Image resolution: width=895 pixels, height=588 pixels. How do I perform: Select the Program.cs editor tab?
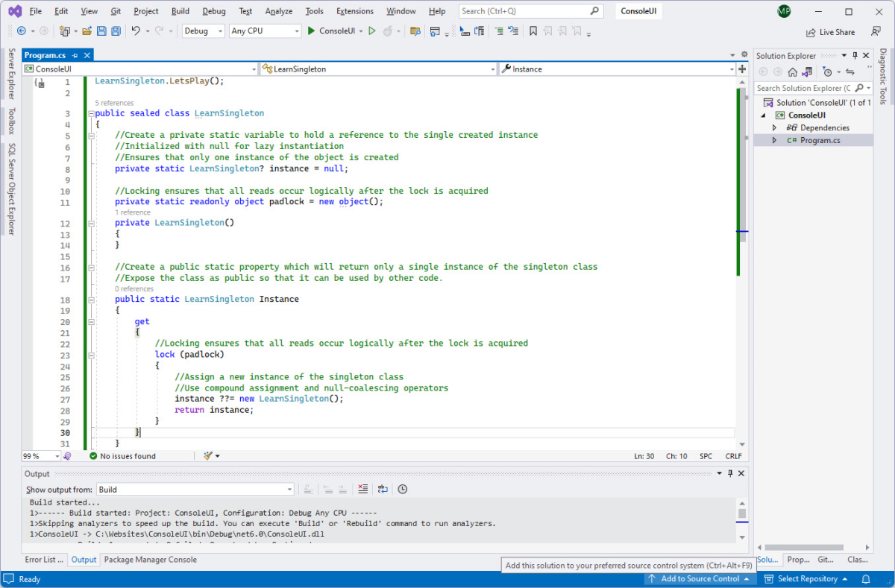(45, 55)
